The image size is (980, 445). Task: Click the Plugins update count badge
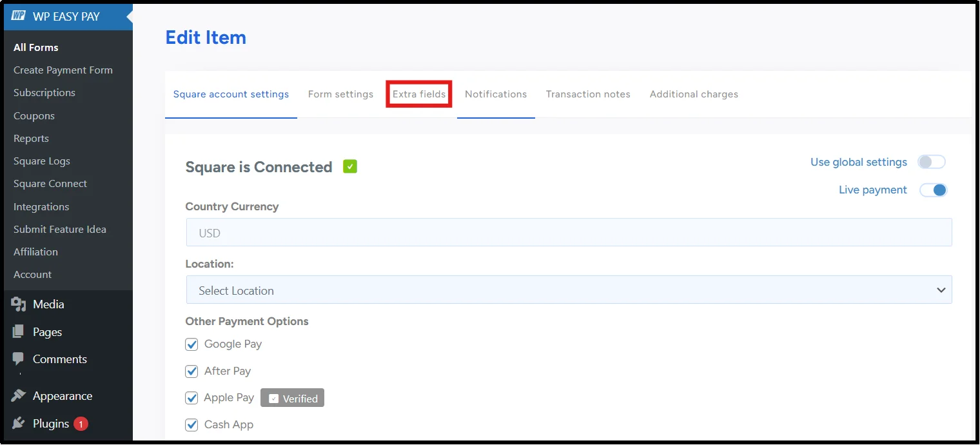[81, 424]
